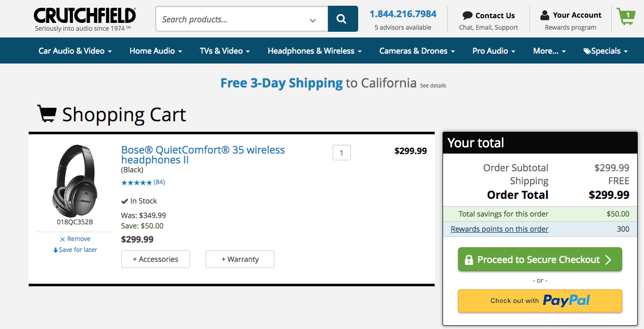644x329 pixels.
Task: Click the quantity field showing 1
Action: pyautogui.click(x=342, y=153)
